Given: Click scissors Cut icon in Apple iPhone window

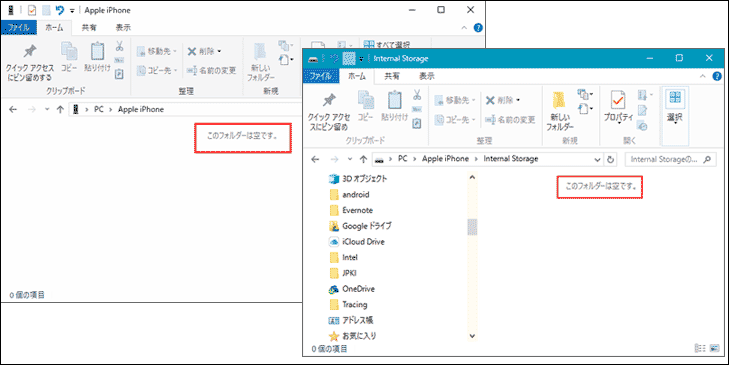Looking at the screenshot, I should coord(119,46).
